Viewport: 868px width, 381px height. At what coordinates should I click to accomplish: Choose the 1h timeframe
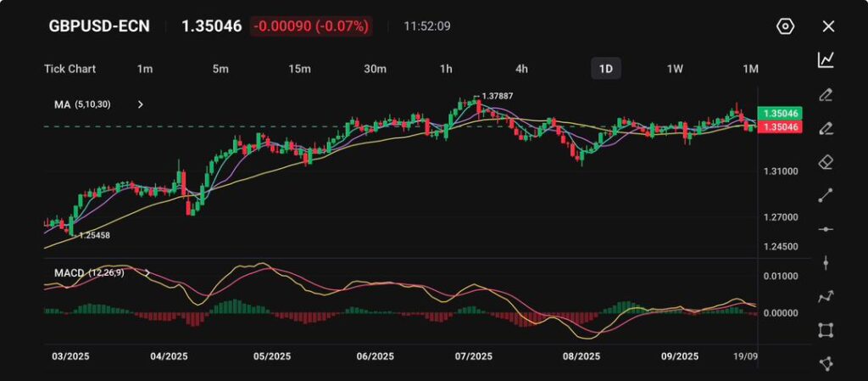[446, 69]
